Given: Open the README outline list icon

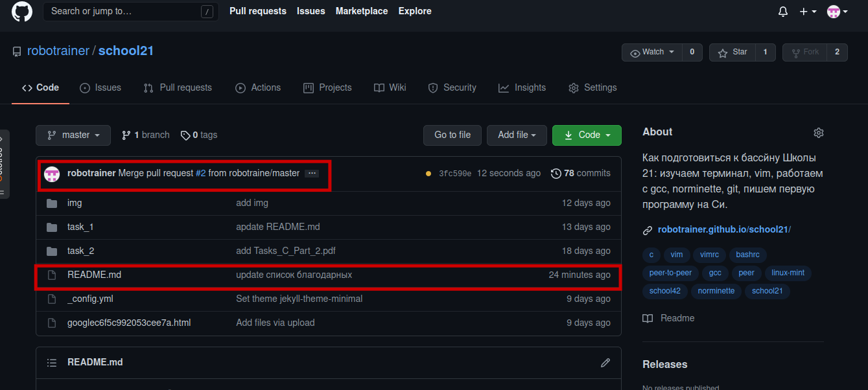Looking at the screenshot, I should pyautogui.click(x=52, y=363).
